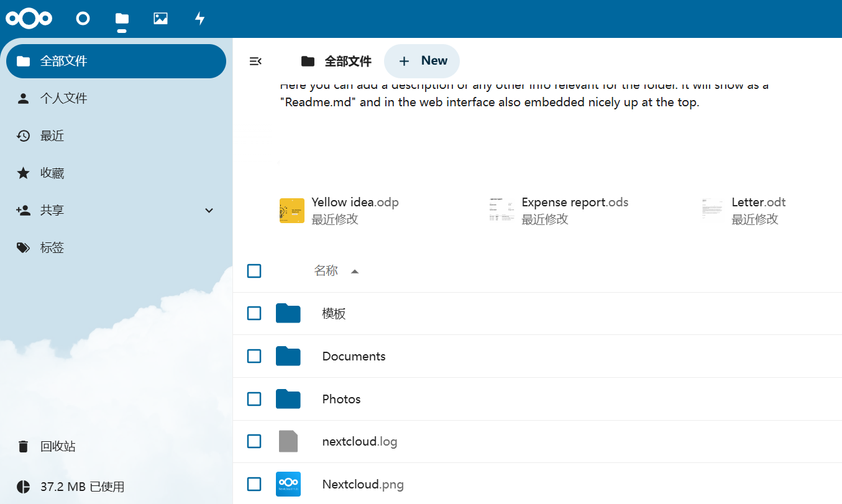The width and height of the screenshot is (842, 504).
Task: Open the Files app folder icon
Action: click(x=122, y=19)
